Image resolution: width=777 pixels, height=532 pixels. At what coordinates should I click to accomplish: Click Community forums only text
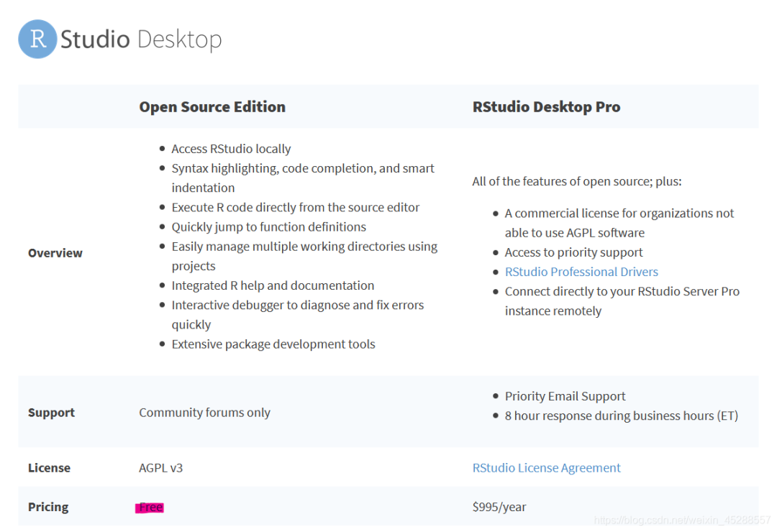[x=204, y=413]
